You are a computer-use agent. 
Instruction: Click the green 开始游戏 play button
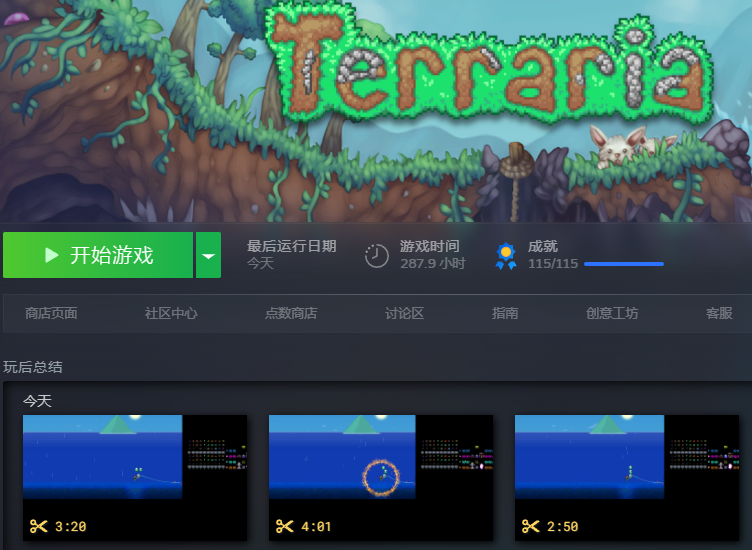(x=98, y=255)
